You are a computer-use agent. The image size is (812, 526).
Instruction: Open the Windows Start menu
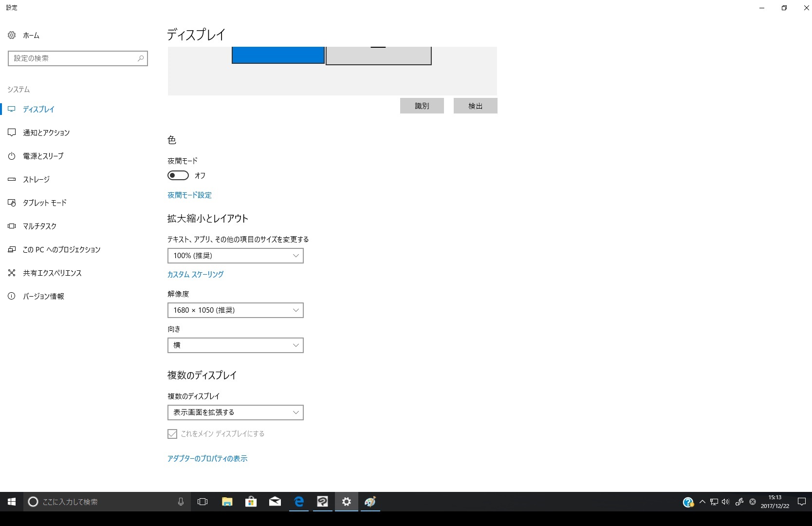(x=12, y=502)
